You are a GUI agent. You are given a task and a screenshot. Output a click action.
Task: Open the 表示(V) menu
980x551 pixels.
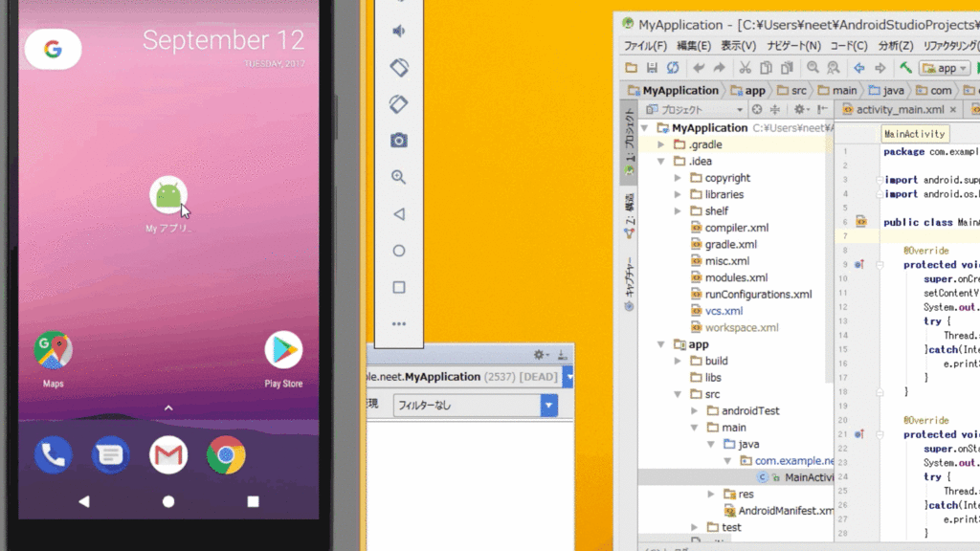coord(738,46)
